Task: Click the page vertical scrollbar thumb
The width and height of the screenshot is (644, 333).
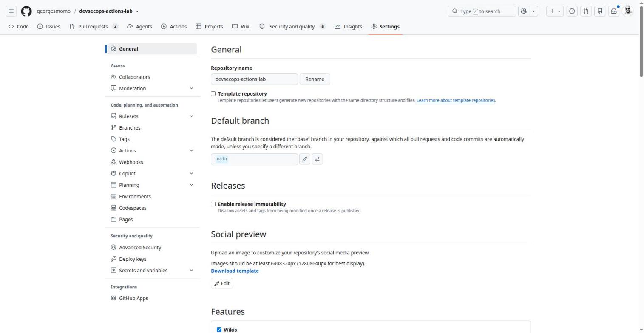Action: pyautogui.click(x=641, y=42)
